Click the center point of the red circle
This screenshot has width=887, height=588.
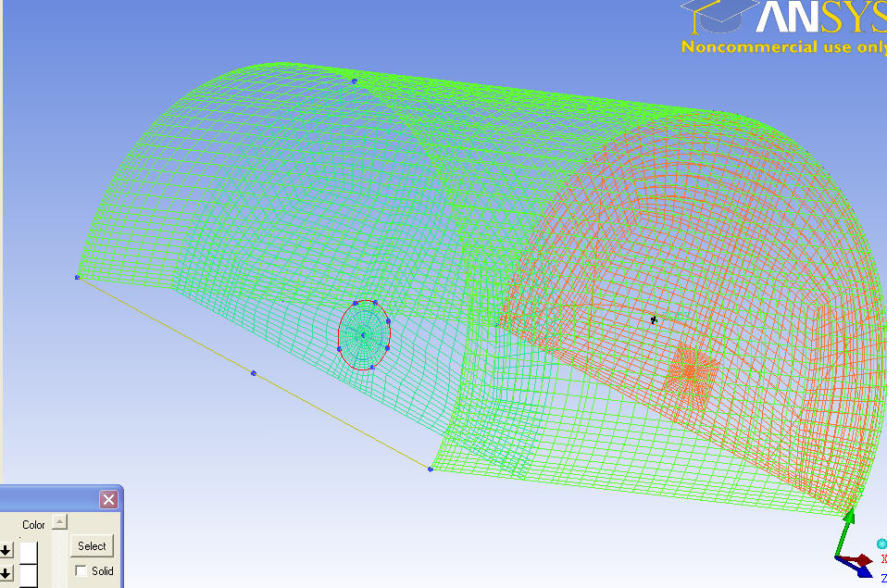tap(363, 335)
